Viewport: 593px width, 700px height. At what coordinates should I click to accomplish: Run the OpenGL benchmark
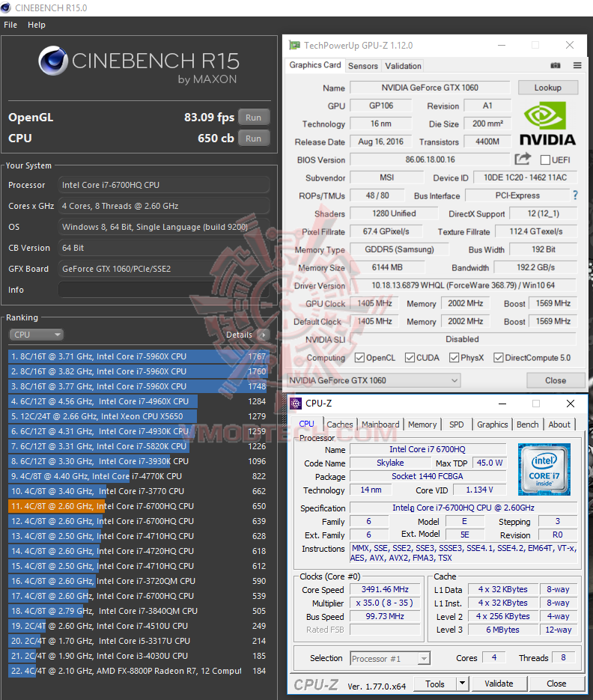pyautogui.click(x=254, y=118)
